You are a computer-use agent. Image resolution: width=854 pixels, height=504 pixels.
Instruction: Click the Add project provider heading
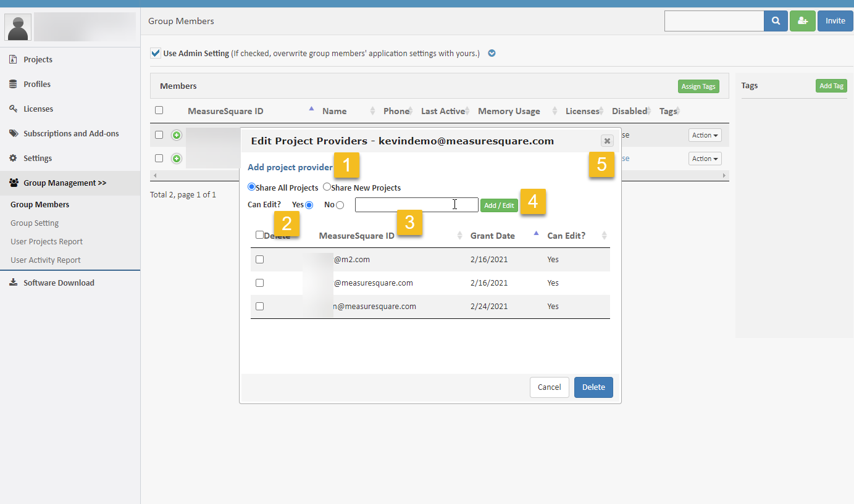coord(290,167)
